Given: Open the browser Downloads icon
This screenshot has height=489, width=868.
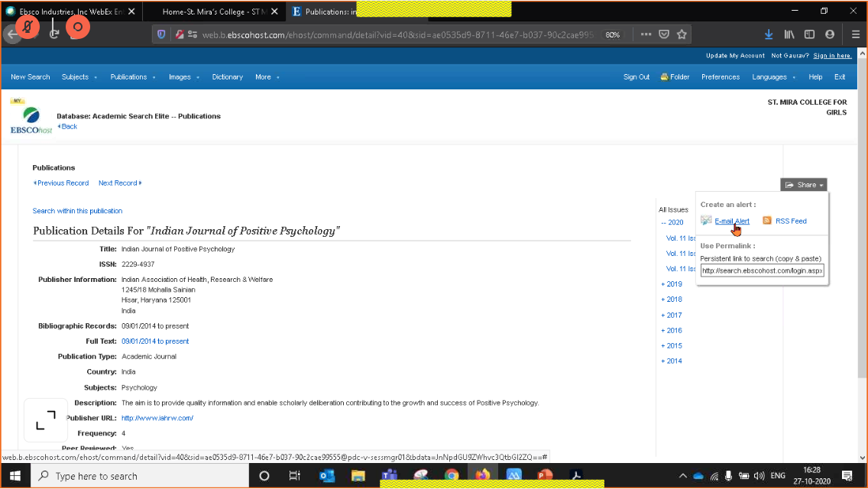Looking at the screenshot, I should [x=769, y=34].
